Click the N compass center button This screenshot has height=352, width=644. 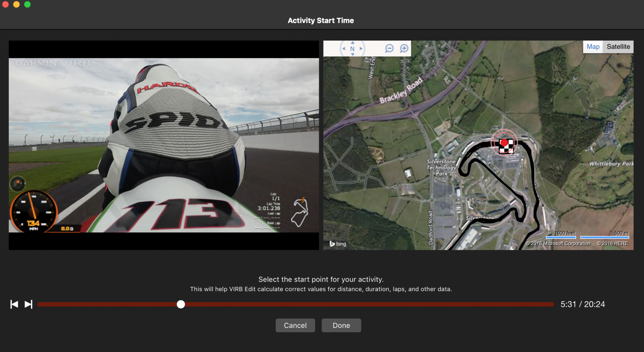click(x=352, y=49)
